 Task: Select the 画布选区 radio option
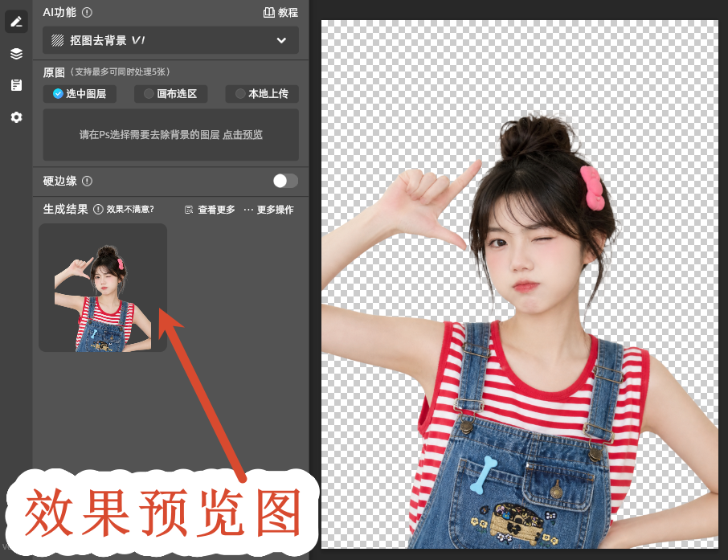click(x=170, y=94)
